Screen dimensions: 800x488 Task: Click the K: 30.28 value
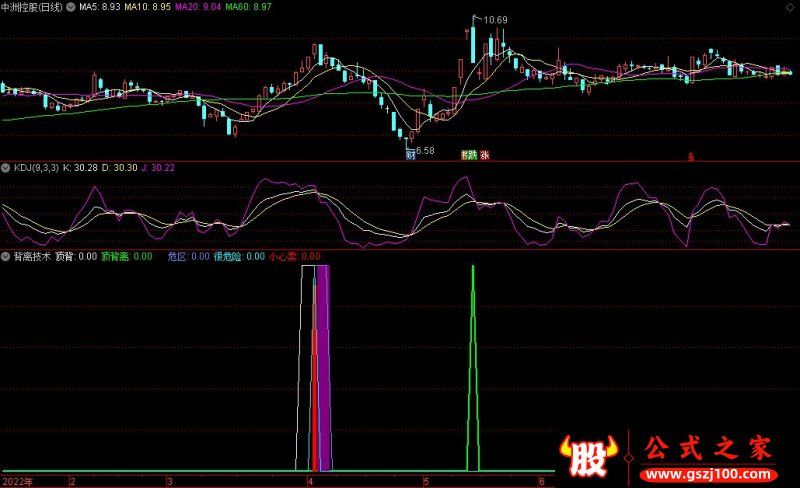pos(80,168)
